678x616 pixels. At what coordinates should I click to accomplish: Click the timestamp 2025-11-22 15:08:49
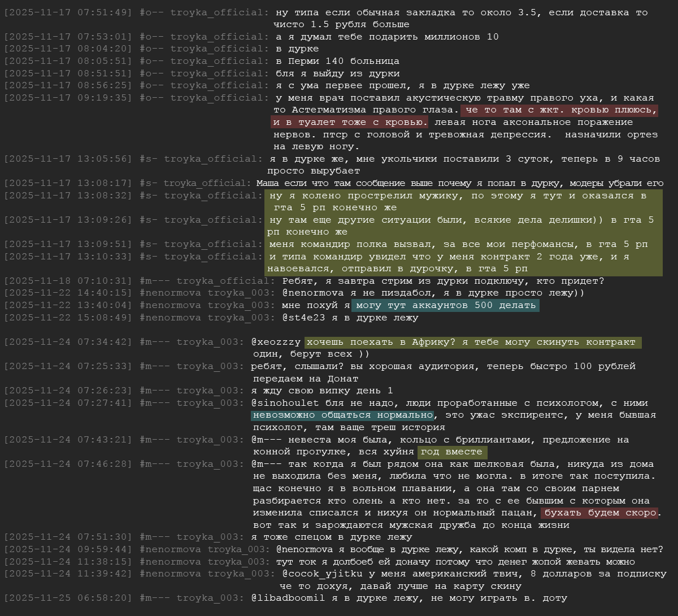point(69,318)
